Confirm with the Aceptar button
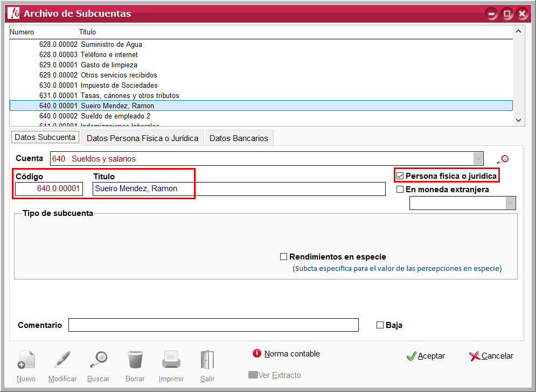This screenshot has height=392, width=536. pos(426,356)
